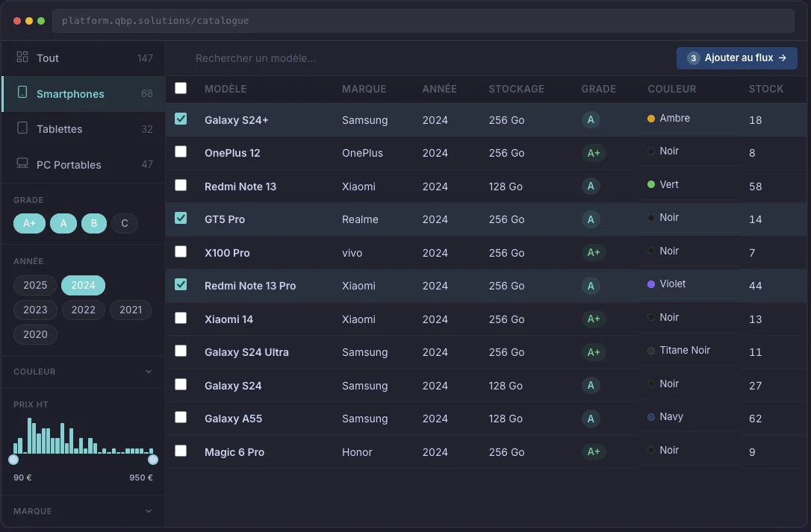The height and width of the screenshot is (532, 811).
Task: Click the A grade badge for GT5 Pro
Action: pyautogui.click(x=591, y=219)
